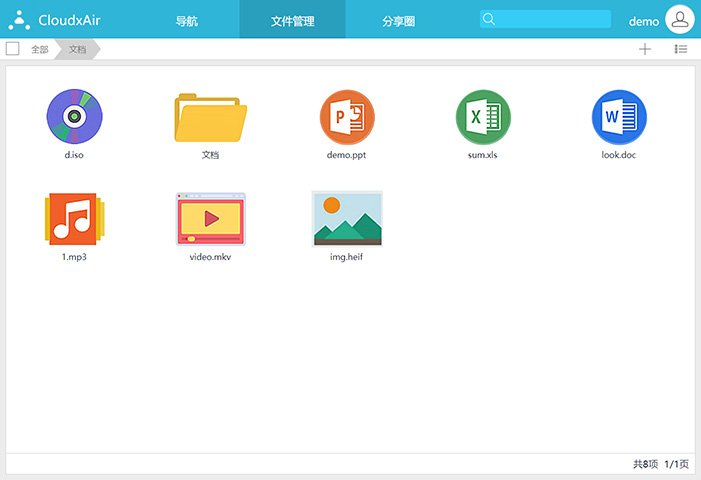Tick the select-all checkbox
Screen dimensions: 701x480
pos(13,49)
